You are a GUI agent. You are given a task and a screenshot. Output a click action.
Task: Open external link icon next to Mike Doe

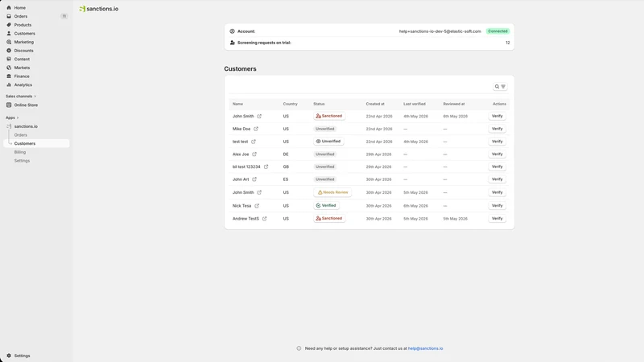(256, 129)
